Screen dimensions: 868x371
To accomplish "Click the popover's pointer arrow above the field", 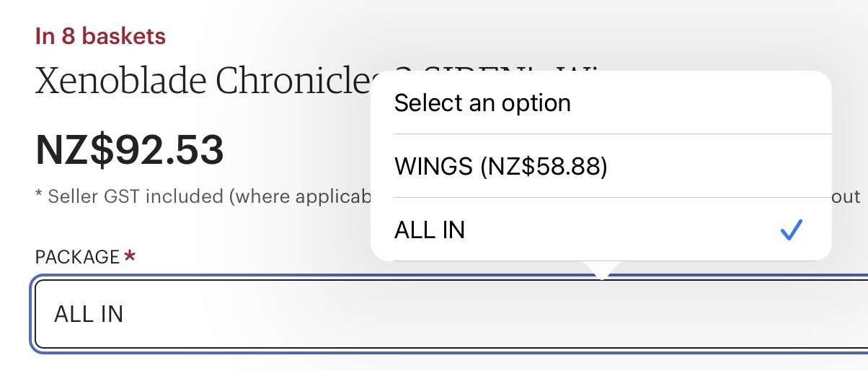I will point(602,269).
